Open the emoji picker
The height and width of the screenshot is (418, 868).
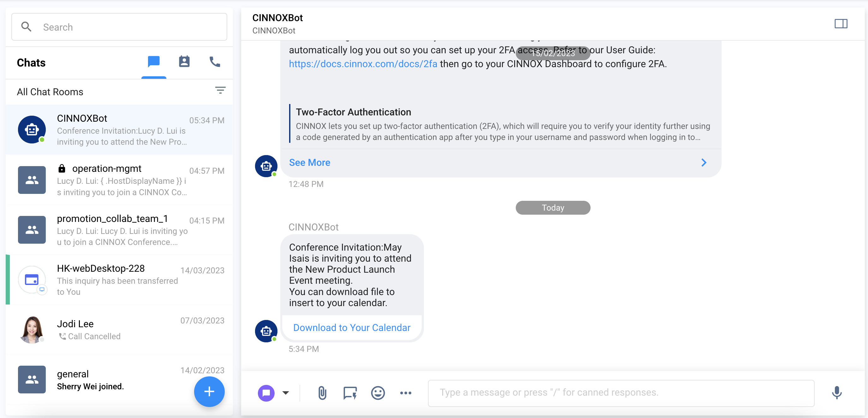[378, 393]
